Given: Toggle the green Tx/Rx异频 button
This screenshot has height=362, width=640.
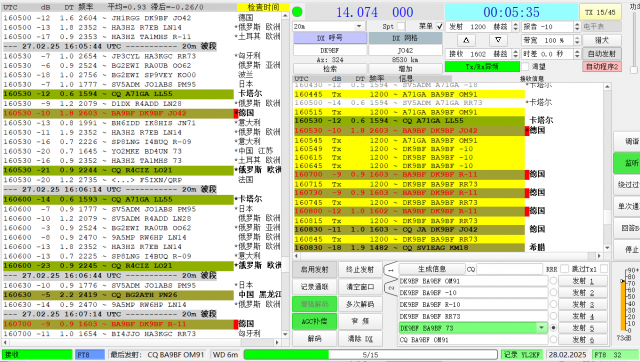Looking at the screenshot, I should [x=482, y=66].
